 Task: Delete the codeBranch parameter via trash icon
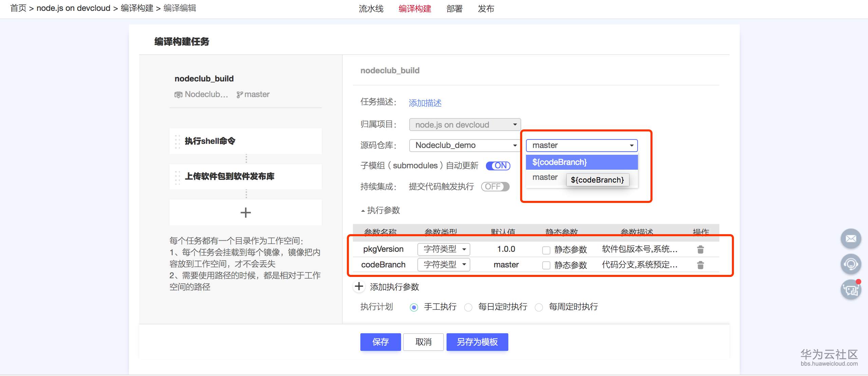point(701,265)
